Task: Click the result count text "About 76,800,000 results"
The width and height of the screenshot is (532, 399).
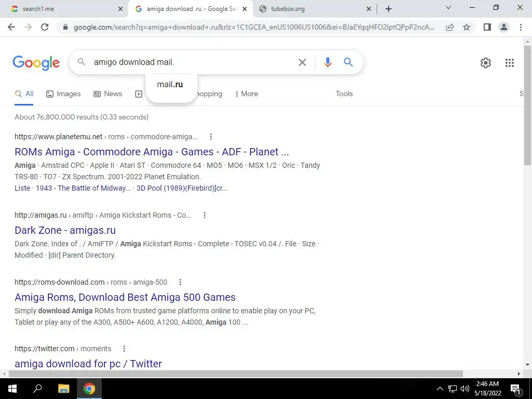Action: pos(56,117)
